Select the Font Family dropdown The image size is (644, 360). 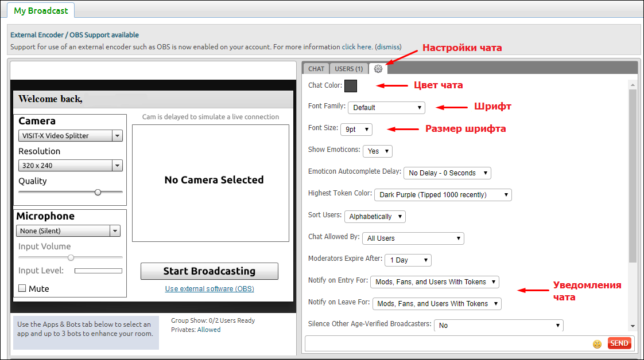pyautogui.click(x=386, y=107)
